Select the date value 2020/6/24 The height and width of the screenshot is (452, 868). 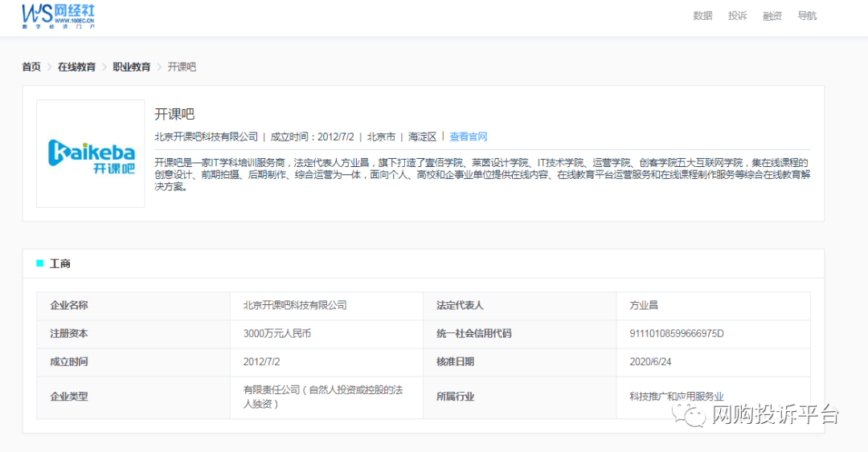click(x=650, y=362)
